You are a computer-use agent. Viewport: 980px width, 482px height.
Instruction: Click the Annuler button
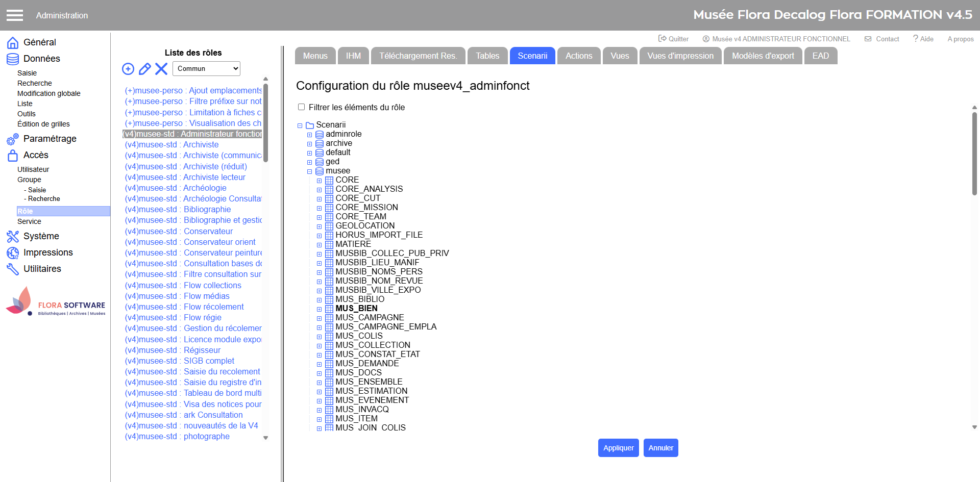660,448
